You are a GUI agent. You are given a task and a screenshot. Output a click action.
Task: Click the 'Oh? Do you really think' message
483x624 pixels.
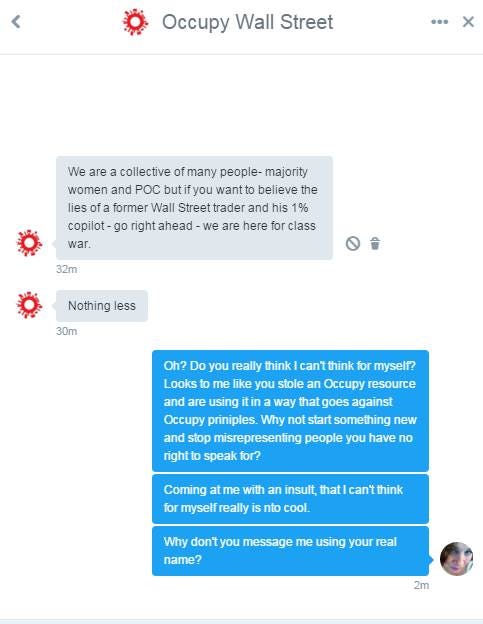(290, 411)
